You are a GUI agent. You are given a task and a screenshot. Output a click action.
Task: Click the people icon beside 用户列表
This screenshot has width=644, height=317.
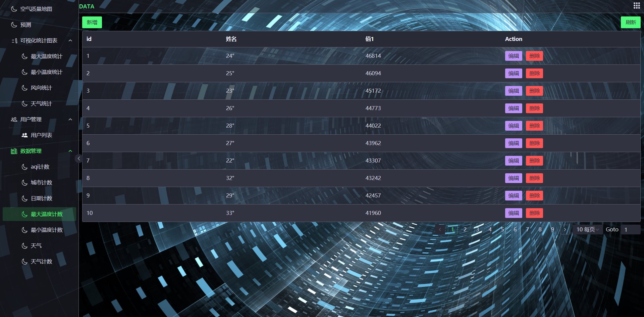coord(24,135)
